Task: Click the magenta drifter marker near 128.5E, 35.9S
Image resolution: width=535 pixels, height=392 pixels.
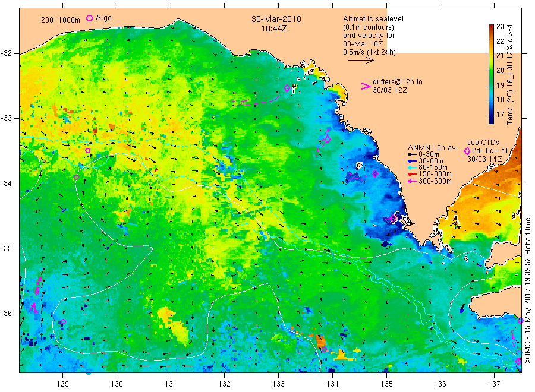Action: (33, 307)
